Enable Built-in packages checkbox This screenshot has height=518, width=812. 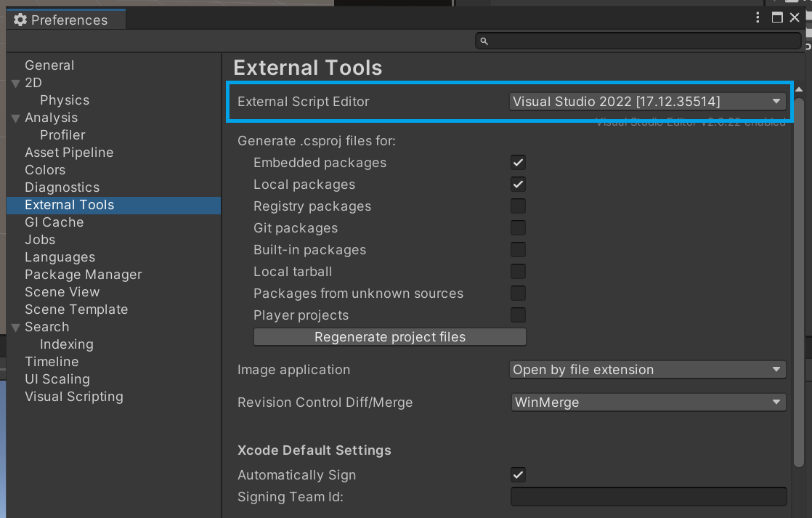point(518,250)
